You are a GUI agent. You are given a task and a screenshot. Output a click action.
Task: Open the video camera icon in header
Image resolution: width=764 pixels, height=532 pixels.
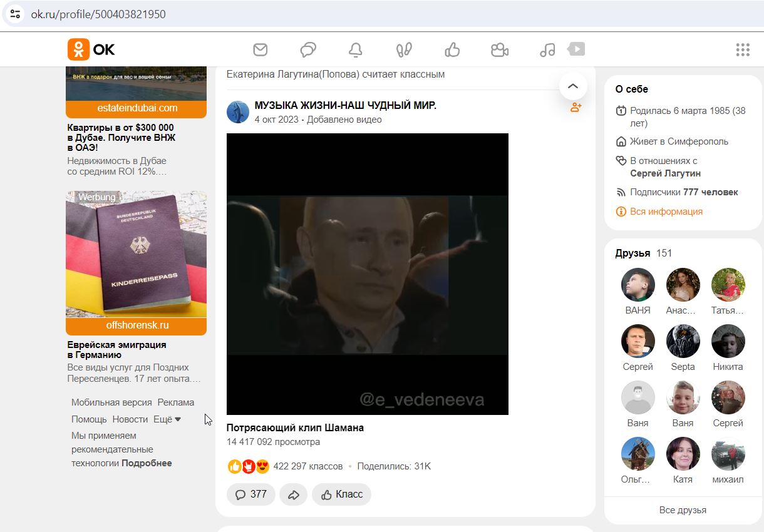point(500,49)
